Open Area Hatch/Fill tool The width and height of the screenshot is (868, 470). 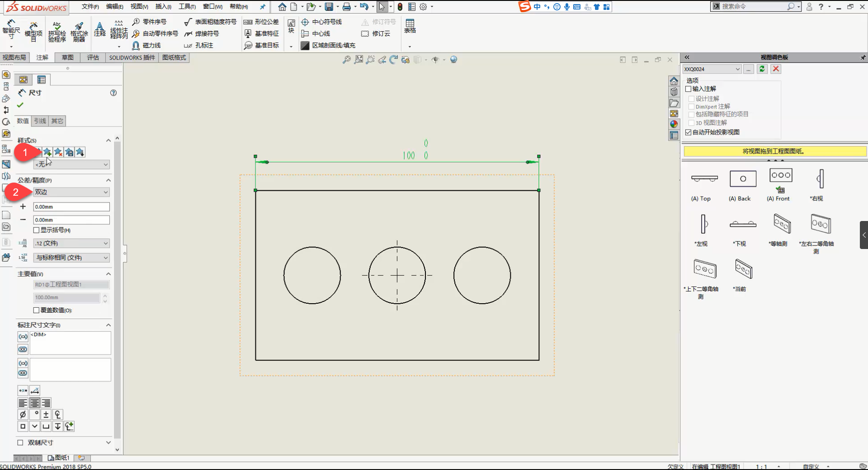tap(328, 45)
